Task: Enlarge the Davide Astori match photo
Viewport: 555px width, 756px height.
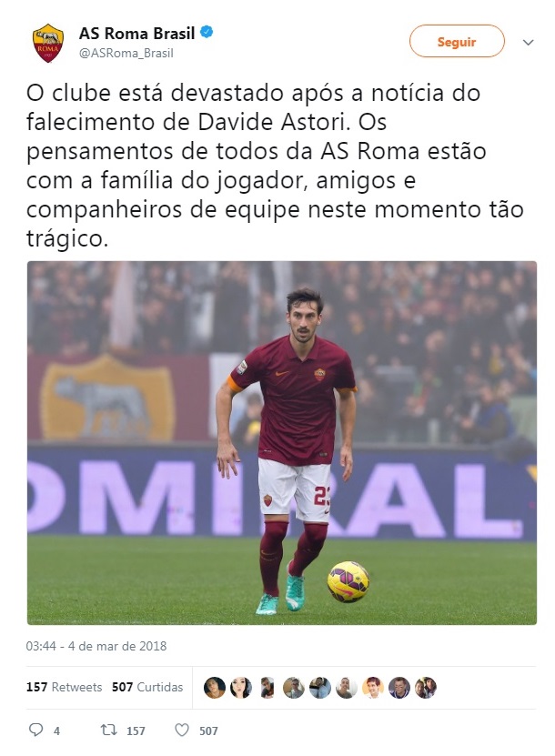Action: [282, 443]
